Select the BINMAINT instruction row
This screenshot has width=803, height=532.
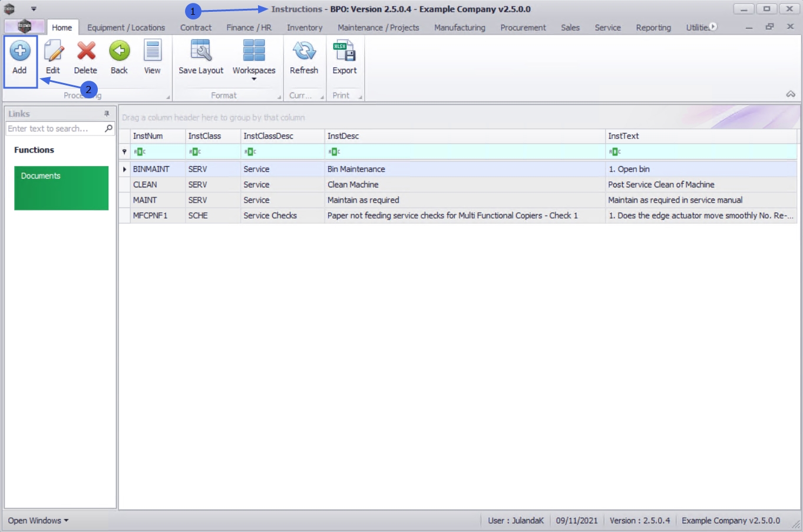click(x=458, y=169)
